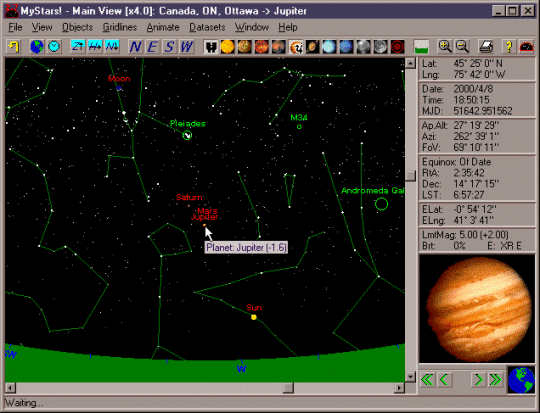Open the Window menu

coord(252,27)
